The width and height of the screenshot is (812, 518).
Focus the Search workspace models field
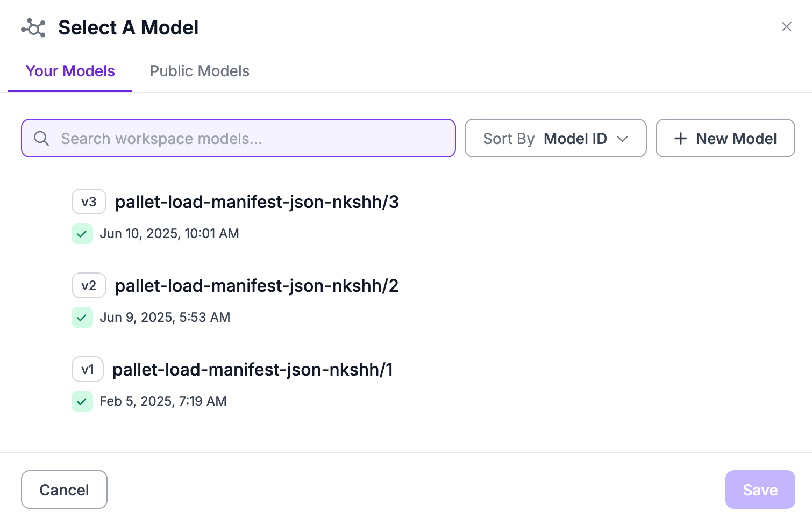click(247, 139)
